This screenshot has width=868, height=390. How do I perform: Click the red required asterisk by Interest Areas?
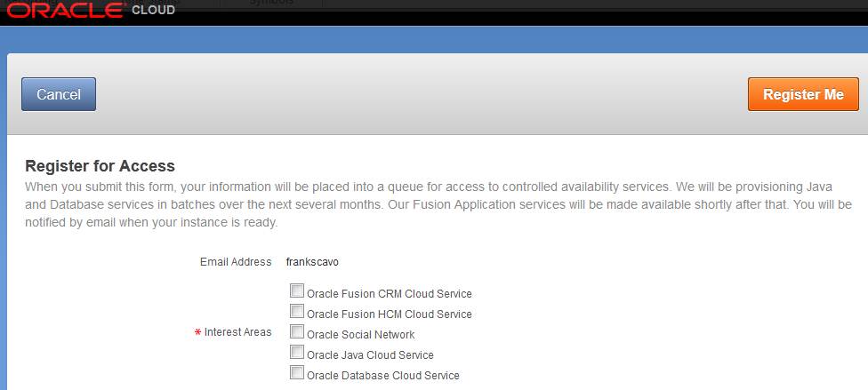pos(197,332)
